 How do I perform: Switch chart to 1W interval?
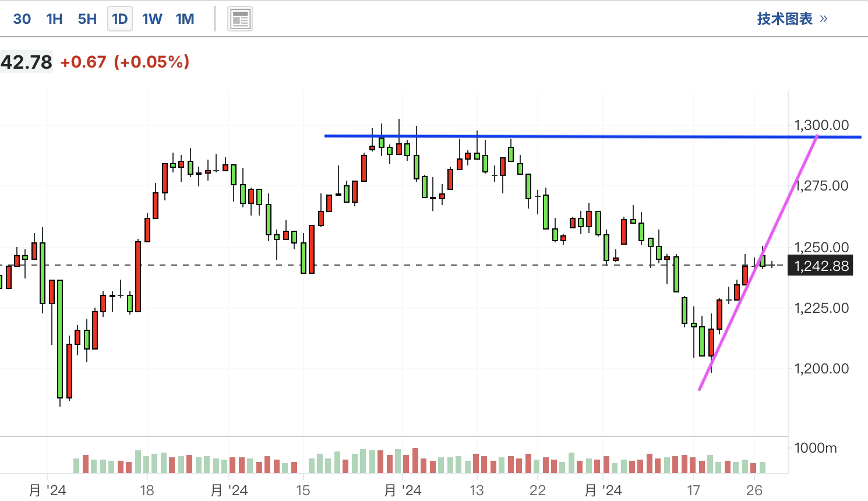152,19
